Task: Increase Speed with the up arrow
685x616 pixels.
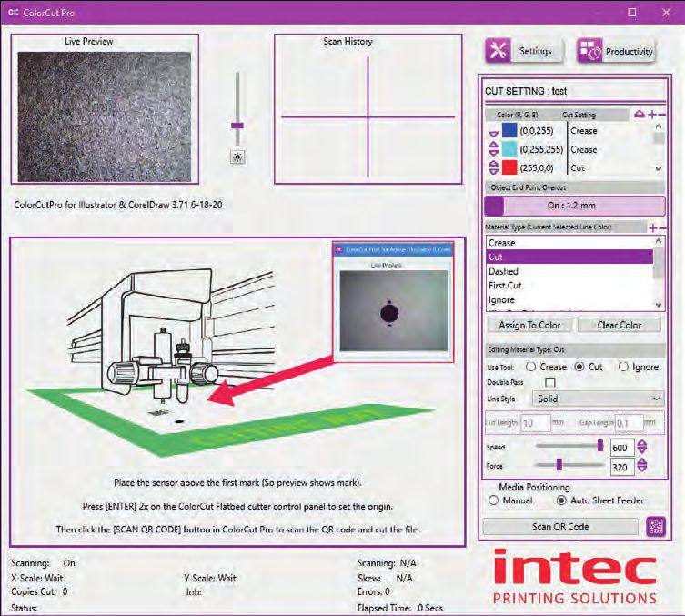Action: pyautogui.click(x=641, y=443)
